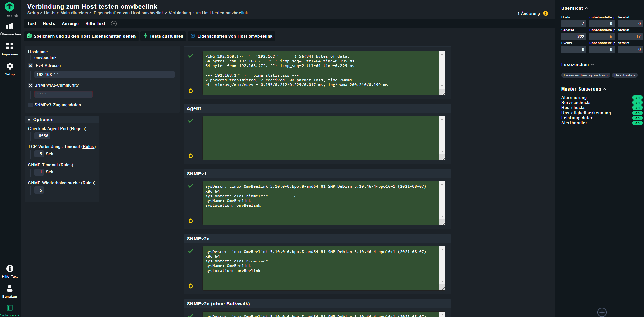Edit the SNMP-Timeout seconds field
Image resolution: width=644 pixels, height=317 pixels.
click(39, 172)
